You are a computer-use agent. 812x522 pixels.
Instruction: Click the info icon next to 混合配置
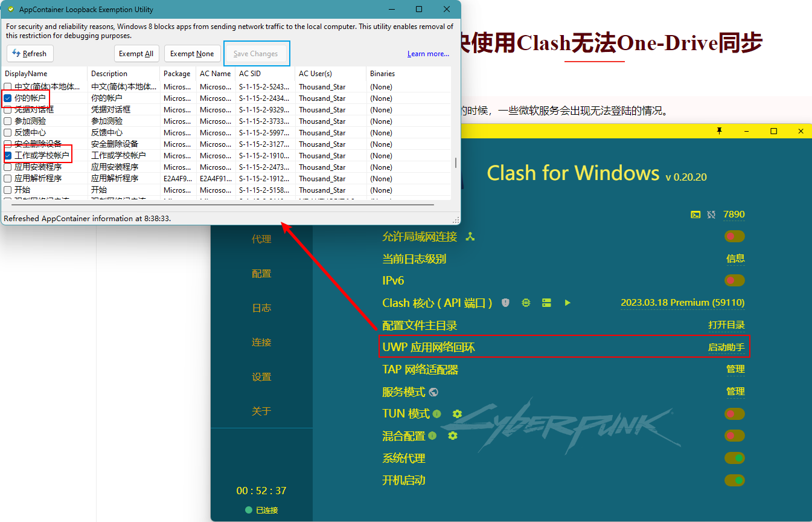[432, 436]
